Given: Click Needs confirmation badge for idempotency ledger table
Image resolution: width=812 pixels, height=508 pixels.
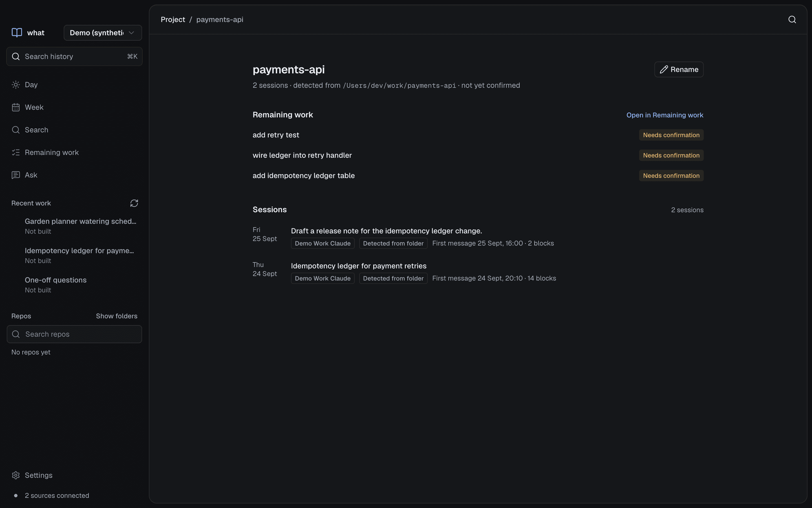Looking at the screenshot, I should pos(671,176).
